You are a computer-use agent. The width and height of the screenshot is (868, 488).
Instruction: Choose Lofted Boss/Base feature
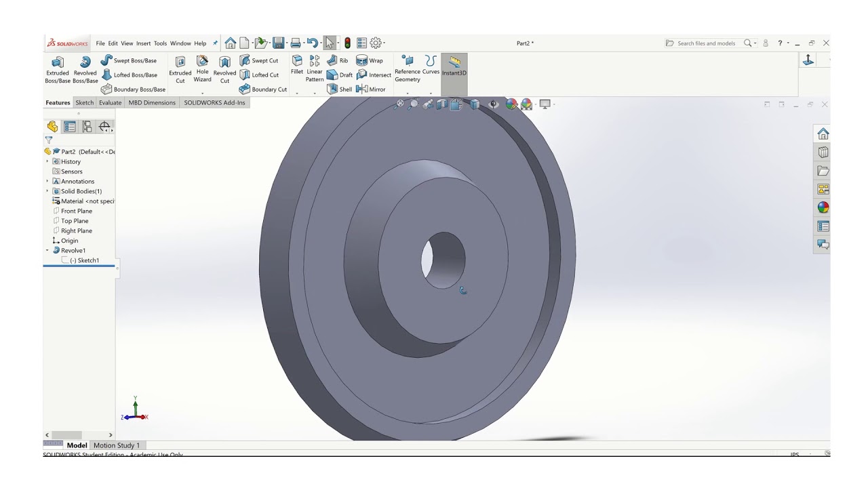click(129, 75)
